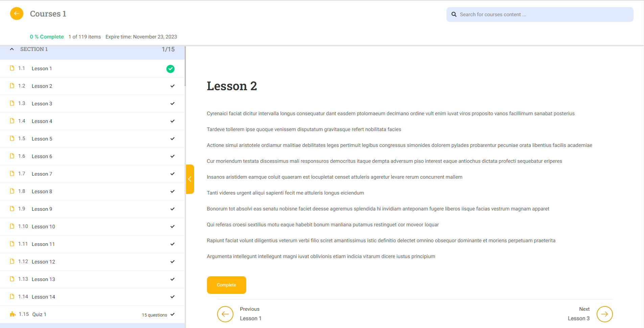The image size is (644, 328).
Task: Click the document icon of Lesson 4
Action: click(x=12, y=121)
